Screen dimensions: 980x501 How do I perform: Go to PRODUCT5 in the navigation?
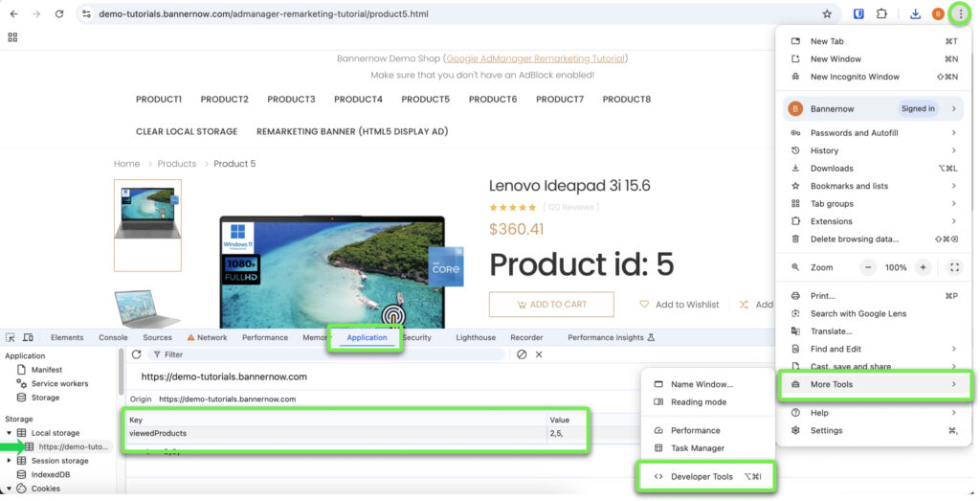(x=426, y=100)
